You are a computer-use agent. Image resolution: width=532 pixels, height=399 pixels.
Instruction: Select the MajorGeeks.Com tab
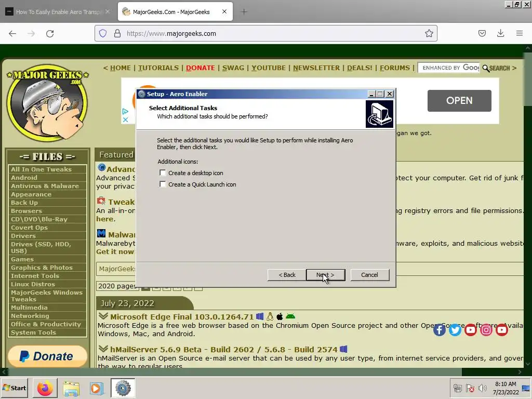tap(175, 11)
